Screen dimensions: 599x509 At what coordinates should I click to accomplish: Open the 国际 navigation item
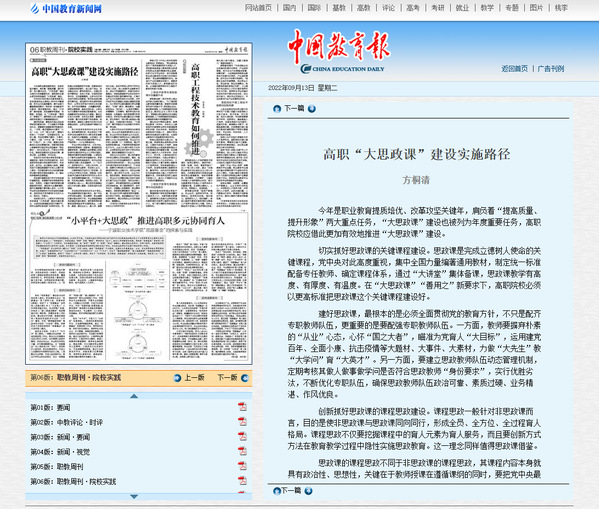[x=314, y=8]
